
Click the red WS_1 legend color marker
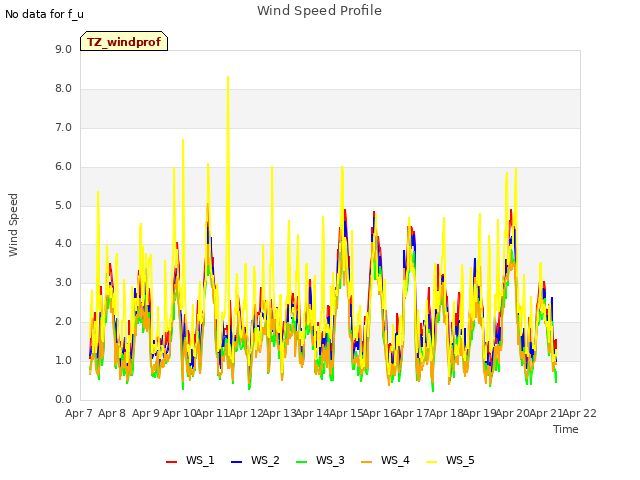coord(171,462)
